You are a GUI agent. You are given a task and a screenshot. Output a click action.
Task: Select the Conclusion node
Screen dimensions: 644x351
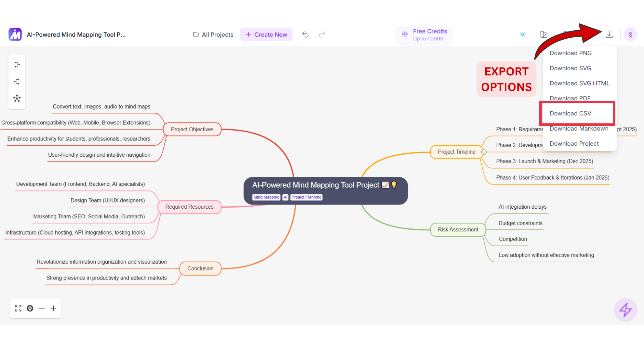pyautogui.click(x=200, y=268)
